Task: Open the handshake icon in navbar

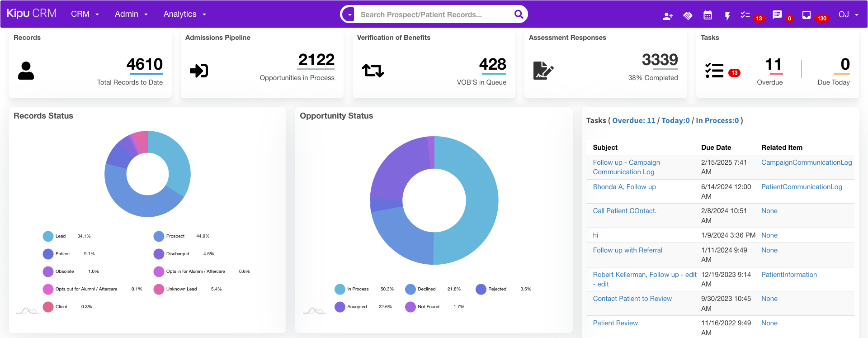Action: pos(688,16)
